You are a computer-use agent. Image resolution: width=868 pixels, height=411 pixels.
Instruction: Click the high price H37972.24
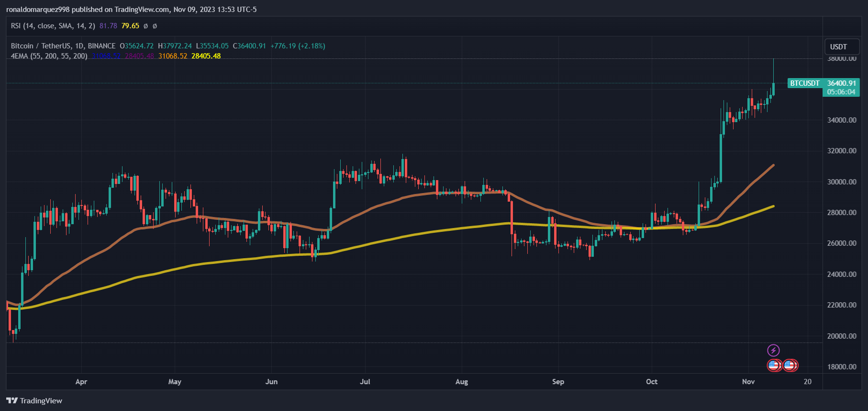pyautogui.click(x=175, y=46)
